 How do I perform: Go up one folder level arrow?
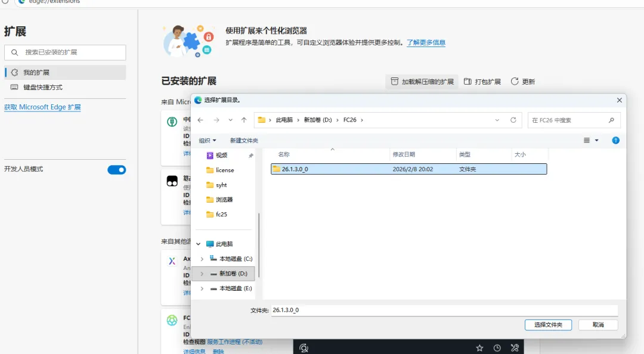[244, 120]
